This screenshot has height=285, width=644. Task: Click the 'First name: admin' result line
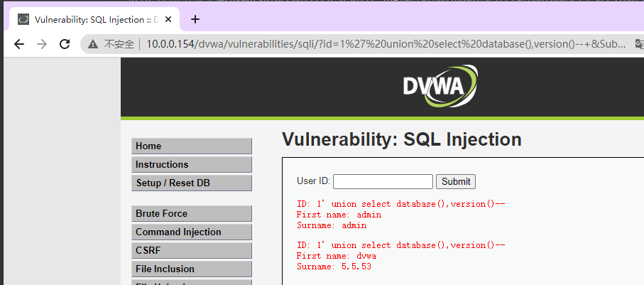[339, 215]
